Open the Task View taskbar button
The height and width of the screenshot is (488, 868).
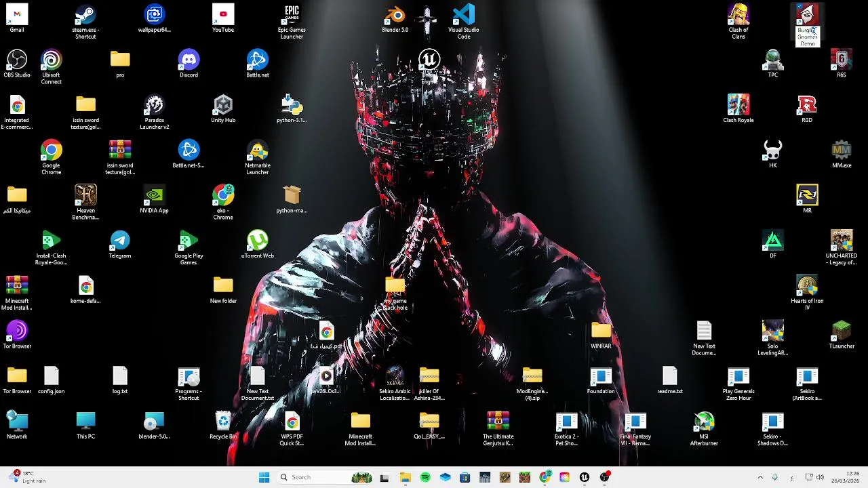tap(384, 477)
